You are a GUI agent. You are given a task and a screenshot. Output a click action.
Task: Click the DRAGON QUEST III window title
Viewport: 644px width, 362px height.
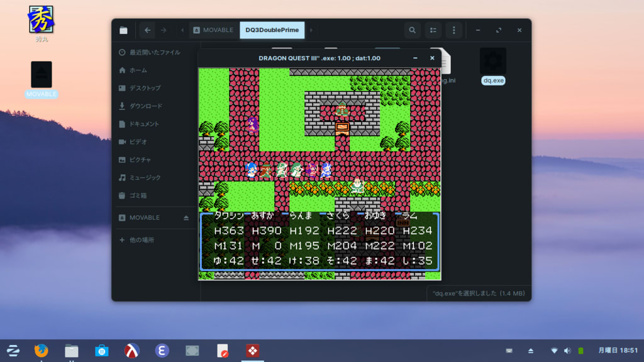[x=319, y=58]
